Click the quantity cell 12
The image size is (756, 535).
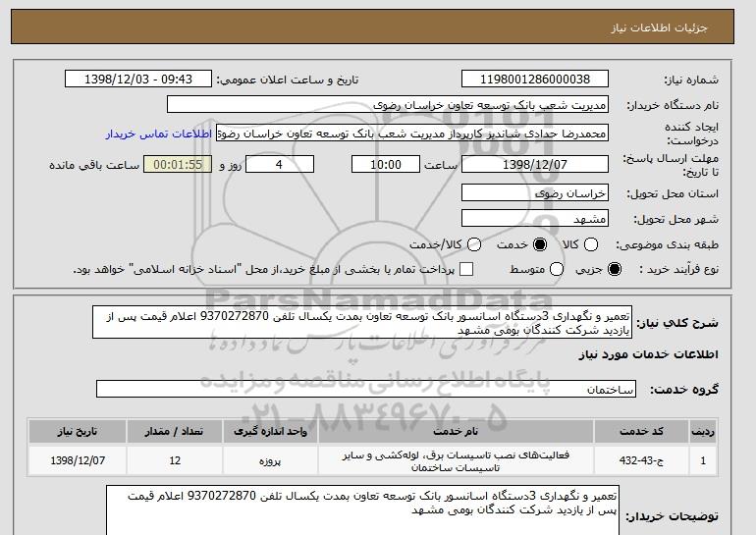(x=175, y=460)
